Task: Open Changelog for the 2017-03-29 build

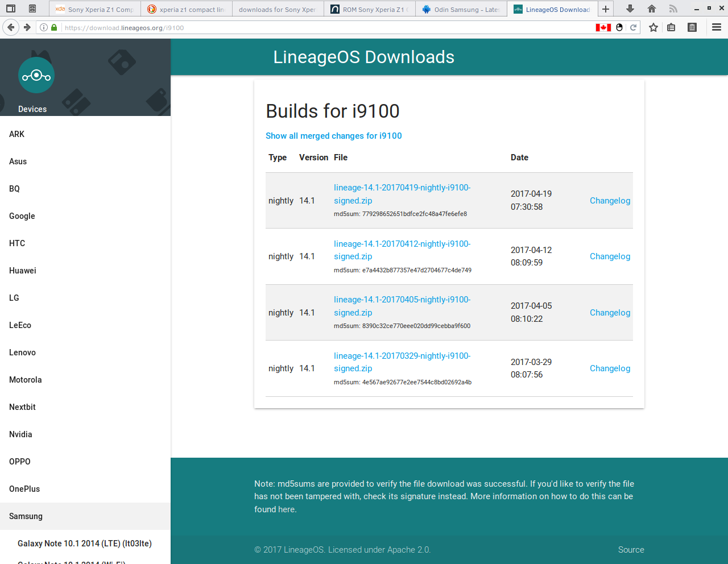Action: click(x=610, y=368)
